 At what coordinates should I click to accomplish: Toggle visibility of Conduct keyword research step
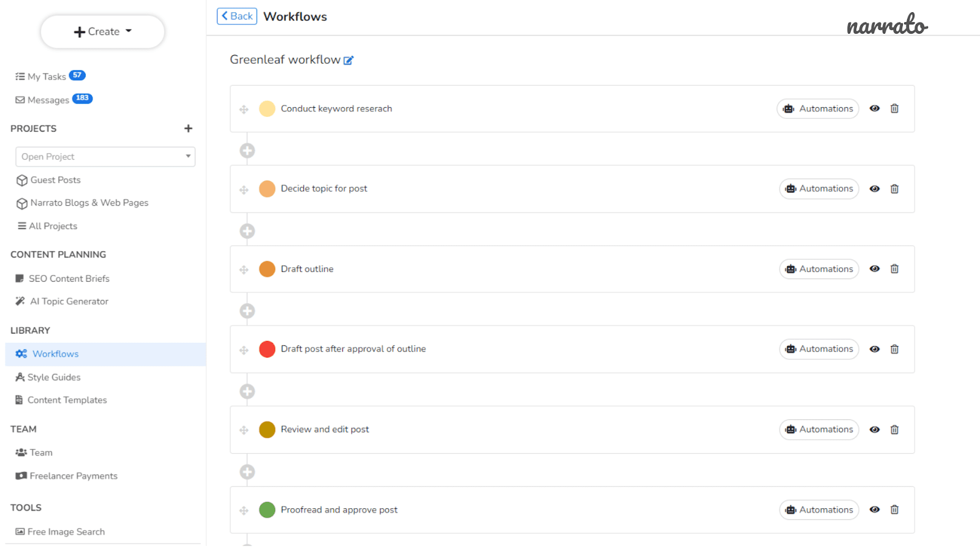pyautogui.click(x=875, y=108)
